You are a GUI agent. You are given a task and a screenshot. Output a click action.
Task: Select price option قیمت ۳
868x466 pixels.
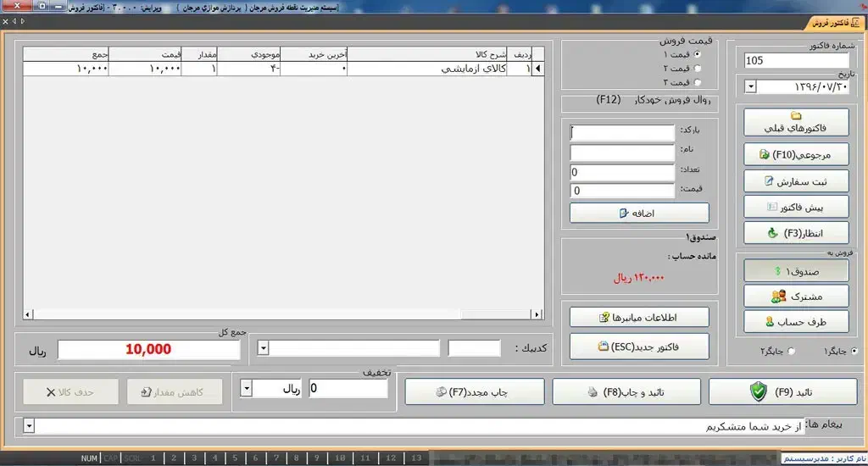point(698,82)
